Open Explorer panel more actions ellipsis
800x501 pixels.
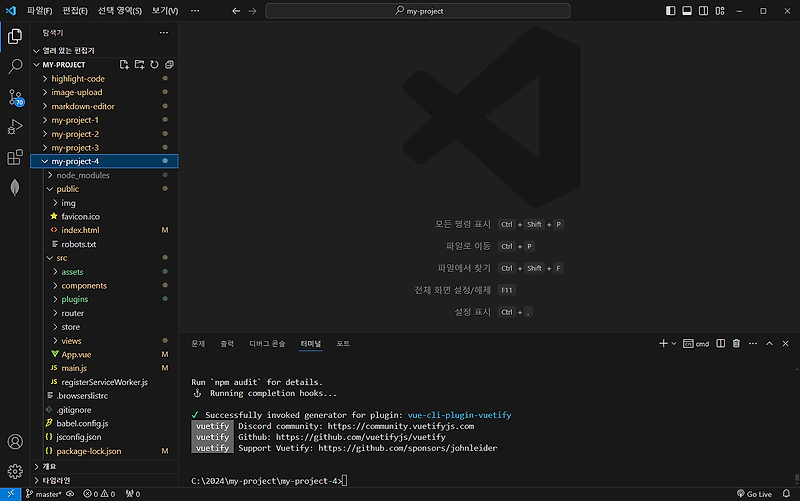point(164,33)
